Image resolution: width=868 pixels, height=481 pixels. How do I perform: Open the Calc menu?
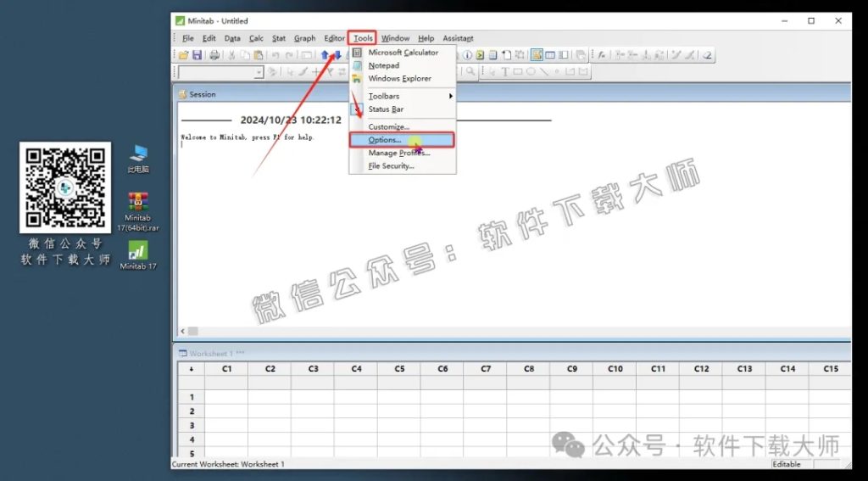(x=256, y=38)
